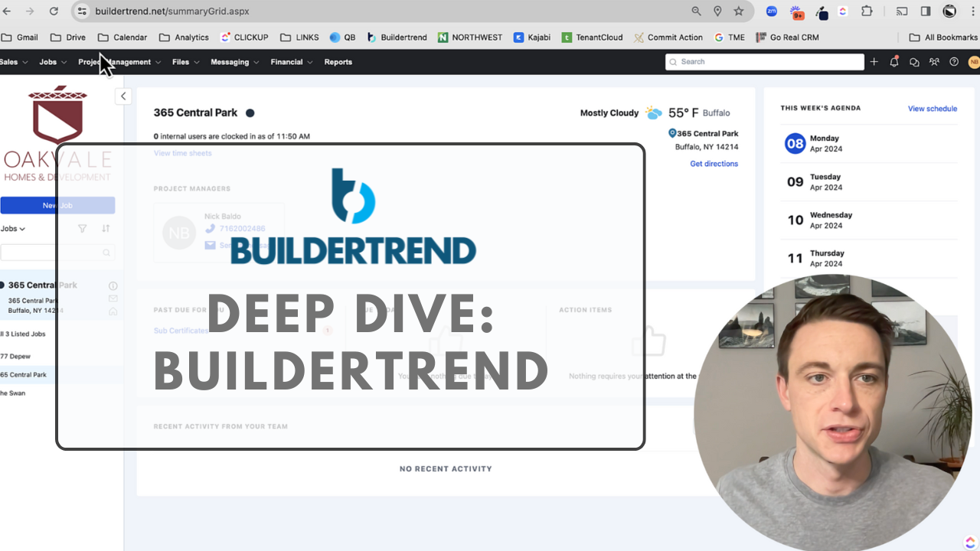980x551 pixels.
Task: Click the New Job button
Action: [57, 205]
